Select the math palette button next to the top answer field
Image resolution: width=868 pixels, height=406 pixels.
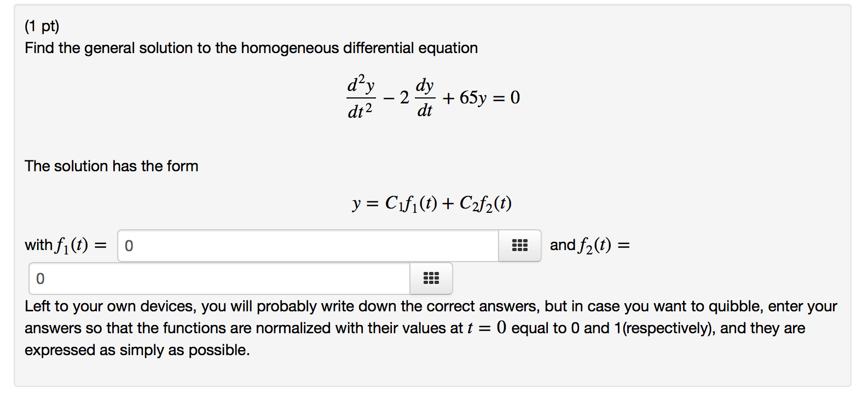coord(519,245)
